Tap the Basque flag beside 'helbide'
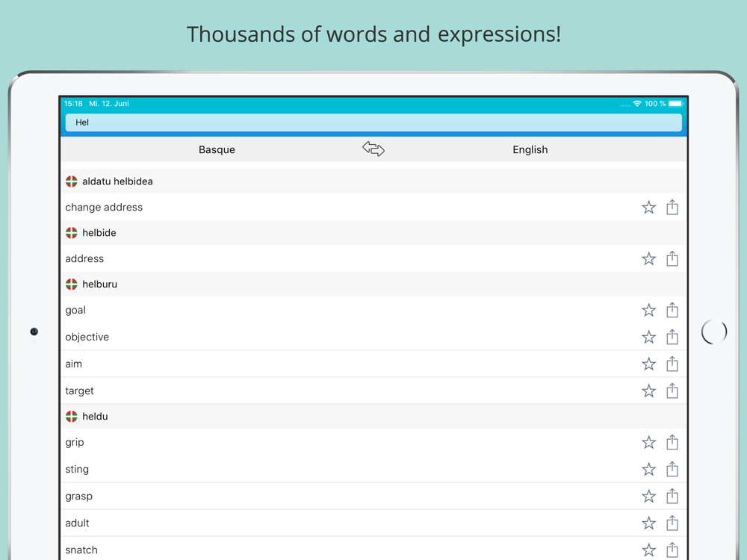The image size is (747, 560). click(x=72, y=233)
